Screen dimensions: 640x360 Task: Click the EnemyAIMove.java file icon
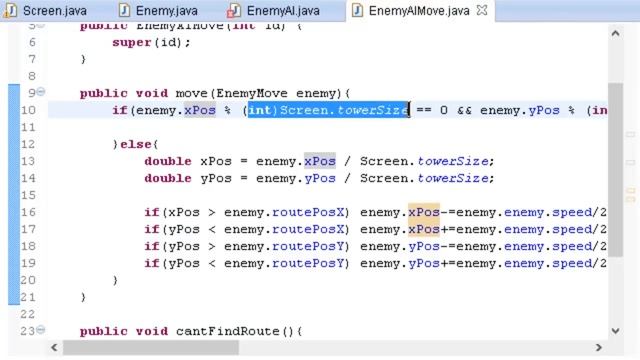358,11
